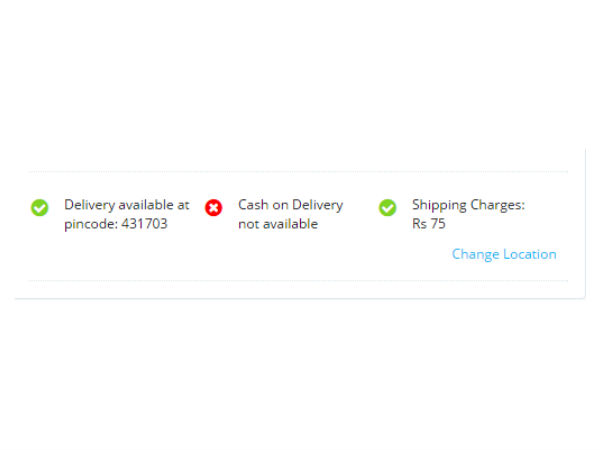Click green checkmark beside Shipping Charges
This screenshot has width=600, height=450.
[387, 208]
